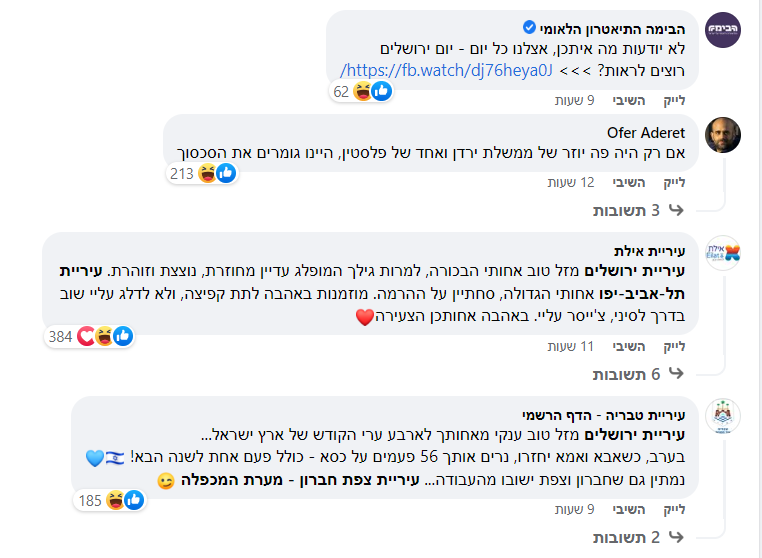762x558 pixels.
Task: Open the 384 reactions on Eilat Municipality's comment
Action: point(89,336)
